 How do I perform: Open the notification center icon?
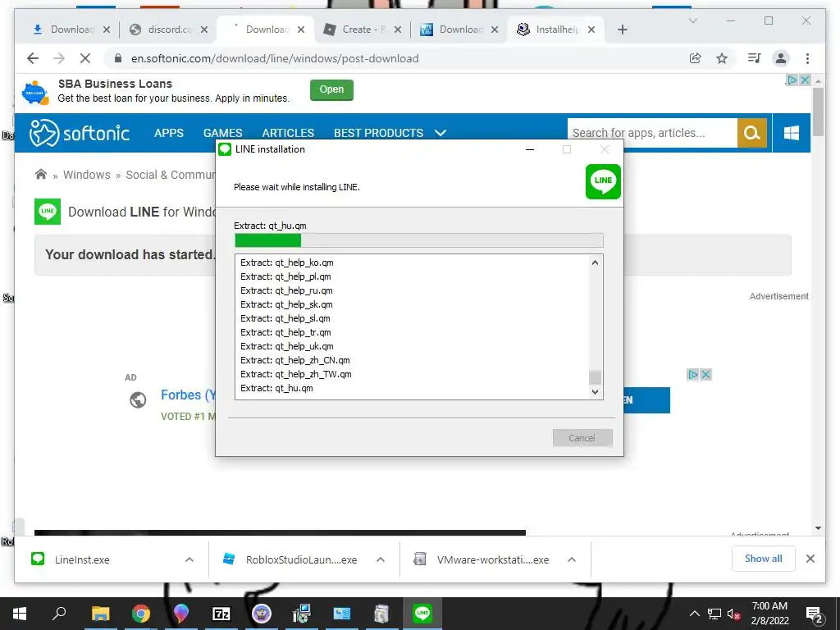coord(815,615)
